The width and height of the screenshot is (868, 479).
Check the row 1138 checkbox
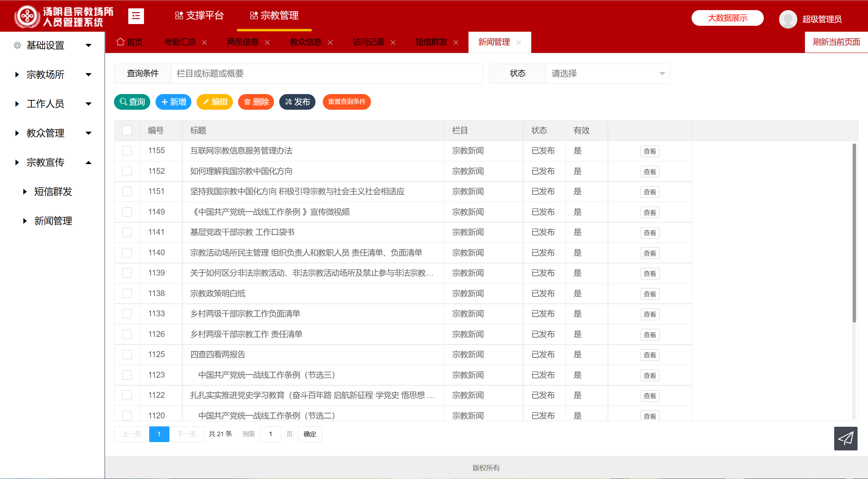tap(127, 293)
